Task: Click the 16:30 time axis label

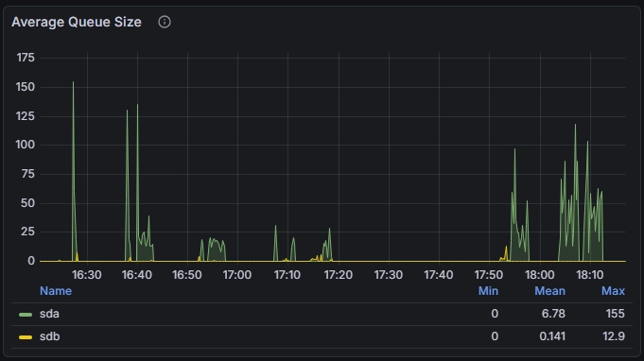Action: [x=87, y=275]
